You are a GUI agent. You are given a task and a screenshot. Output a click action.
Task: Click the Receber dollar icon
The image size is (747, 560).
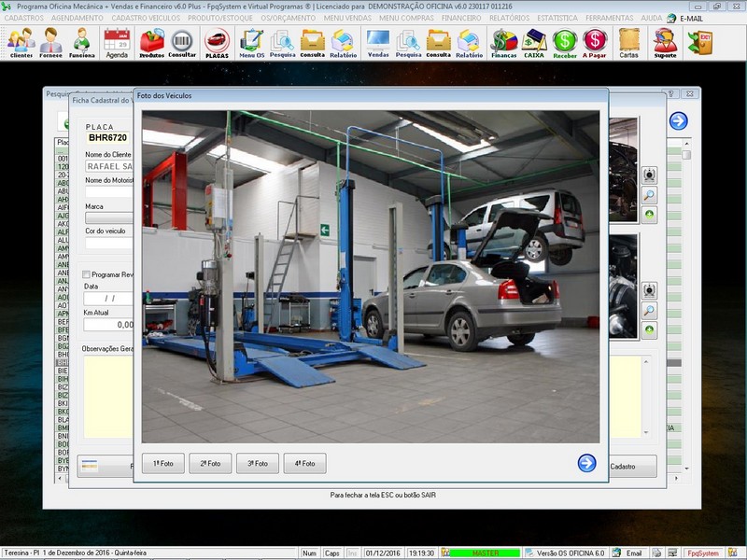tap(564, 43)
